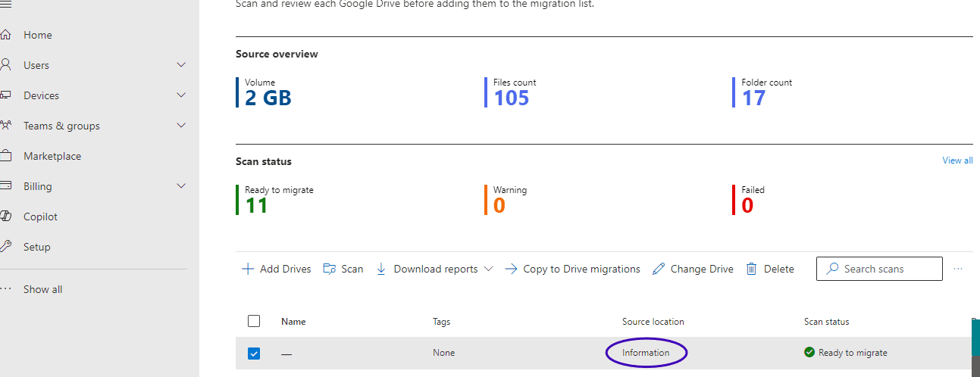980x377 pixels.
Task: Click the Delete trash can icon
Action: (x=752, y=269)
